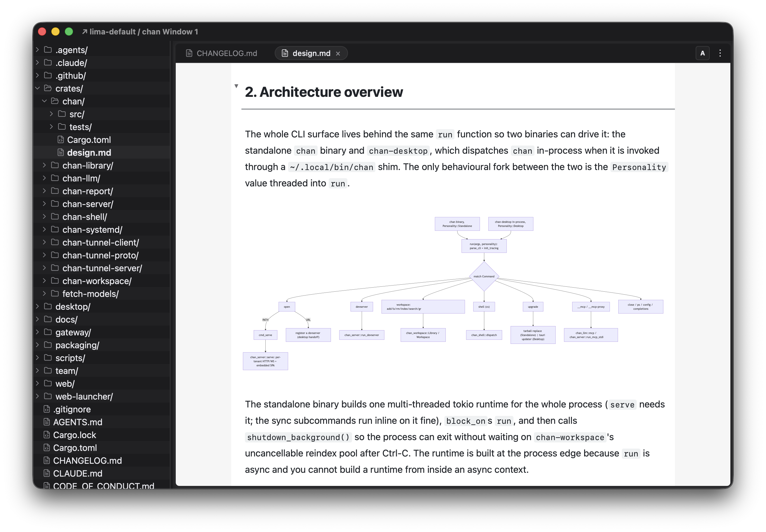The width and height of the screenshot is (766, 532).
Task: Collapse the Architecture overview heading triangle
Action: click(236, 86)
